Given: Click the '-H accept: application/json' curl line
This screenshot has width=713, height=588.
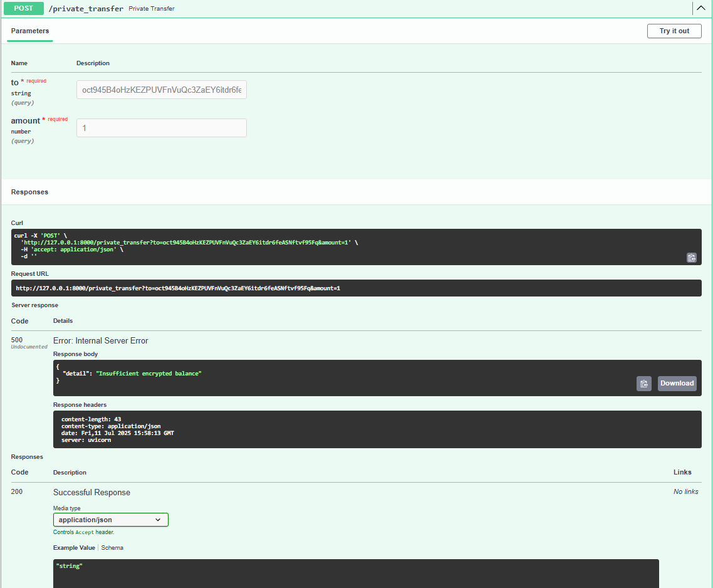Looking at the screenshot, I should pos(72,249).
